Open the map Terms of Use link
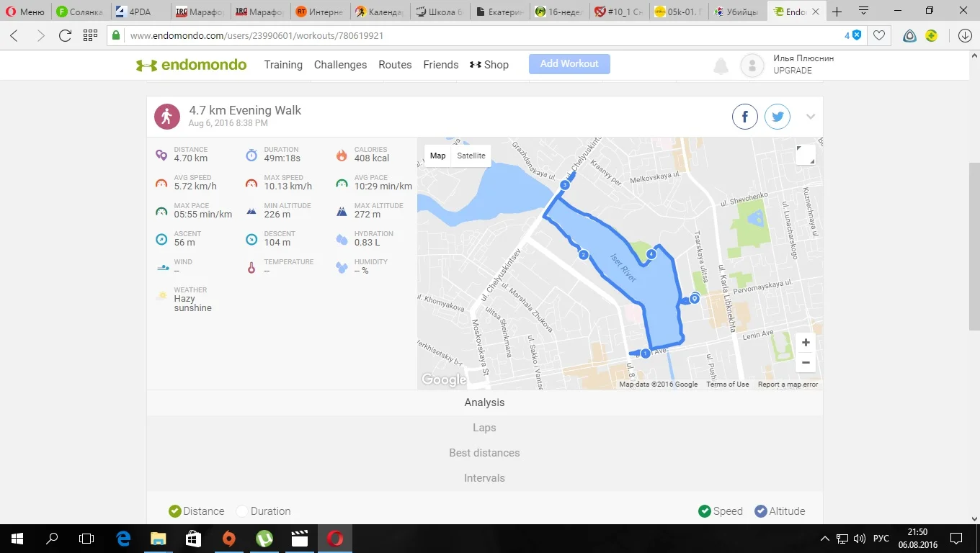980x553 pixels. point(728,385)
